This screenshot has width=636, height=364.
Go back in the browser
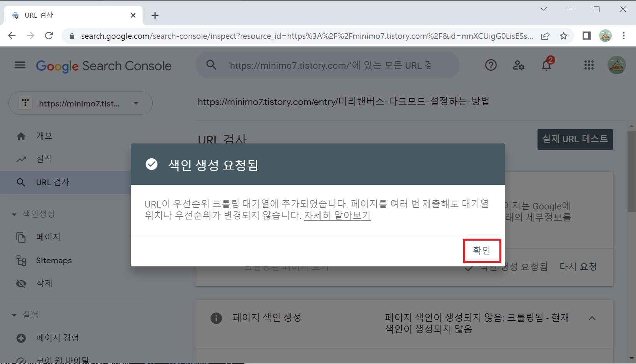point(12,36)
